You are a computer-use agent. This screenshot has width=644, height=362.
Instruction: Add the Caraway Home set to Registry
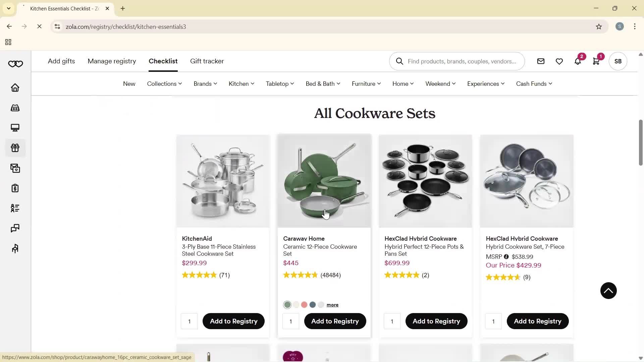point(335,321)
